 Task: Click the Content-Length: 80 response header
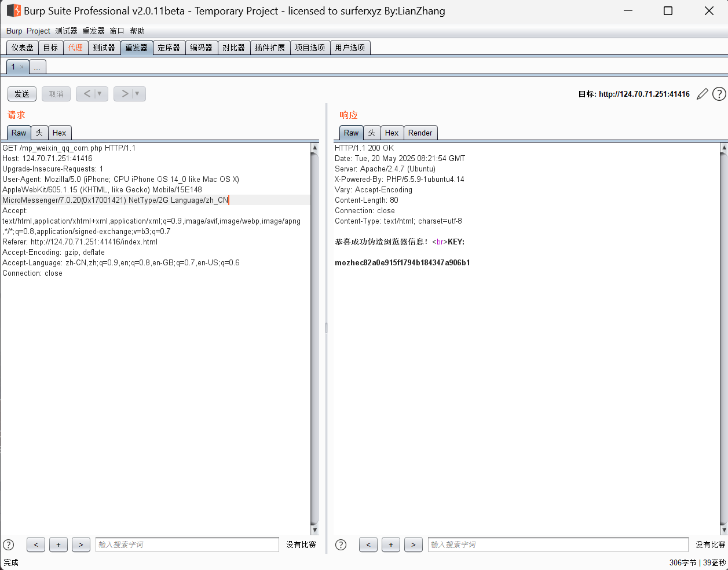[x=367, y=200]
